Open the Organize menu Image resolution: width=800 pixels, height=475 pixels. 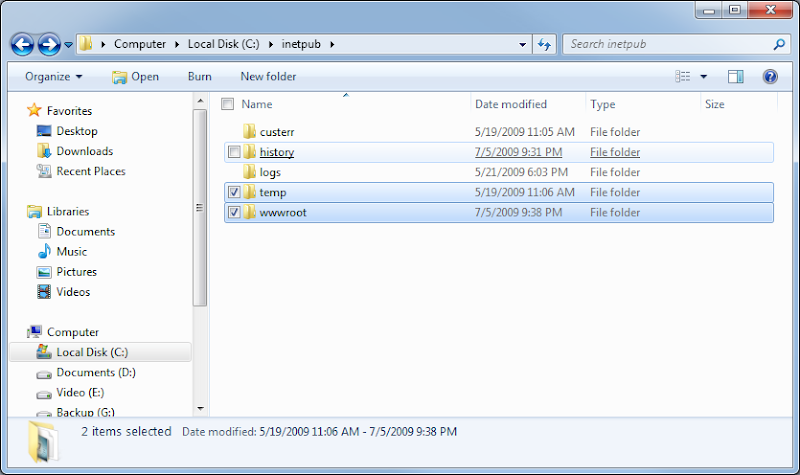tap(54, 77)
